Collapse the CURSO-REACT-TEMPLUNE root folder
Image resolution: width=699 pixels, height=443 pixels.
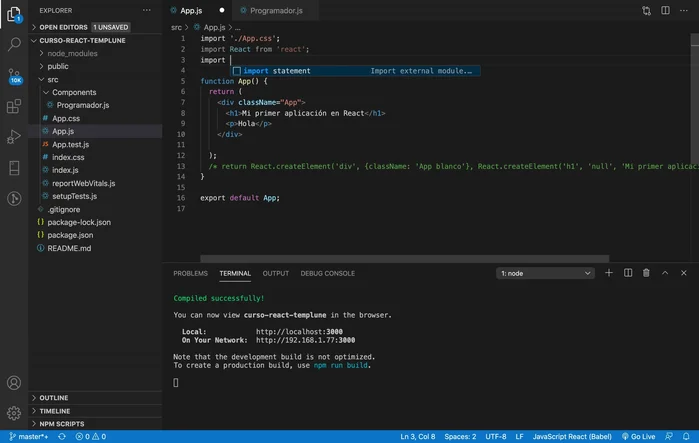pos(95,40)
